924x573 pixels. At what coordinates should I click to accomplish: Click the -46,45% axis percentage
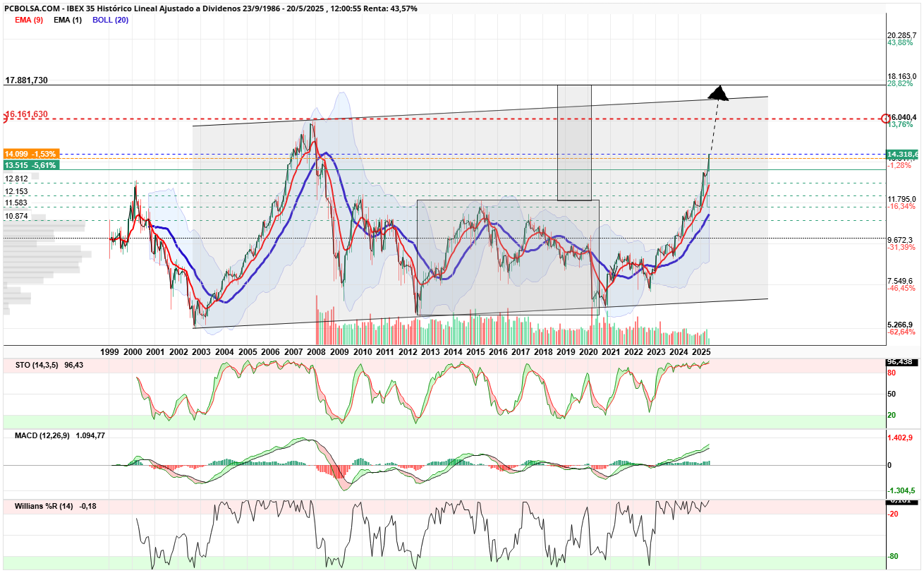click(x=901, y=289)
